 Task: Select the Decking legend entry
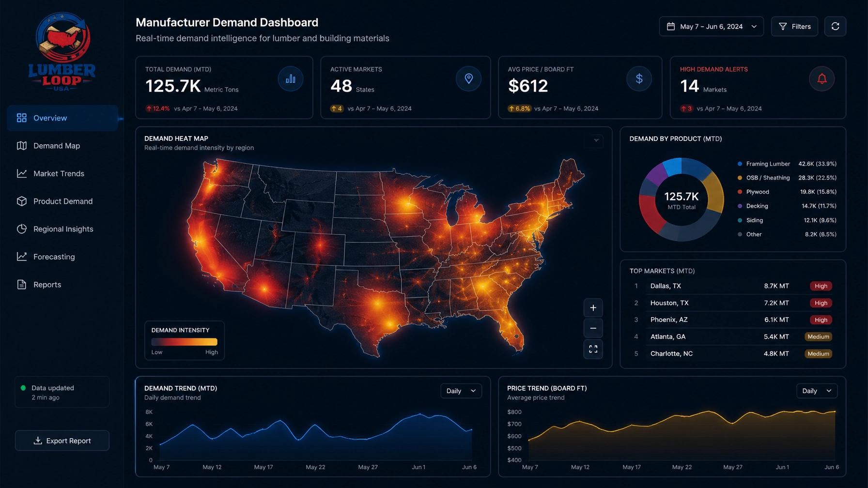(x=787, y=206)
